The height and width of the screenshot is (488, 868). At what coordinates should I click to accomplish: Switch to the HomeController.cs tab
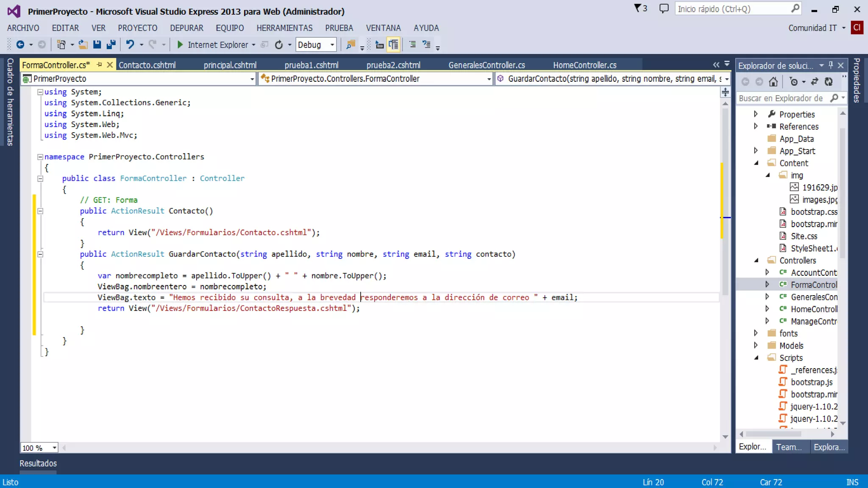point(584,65)
